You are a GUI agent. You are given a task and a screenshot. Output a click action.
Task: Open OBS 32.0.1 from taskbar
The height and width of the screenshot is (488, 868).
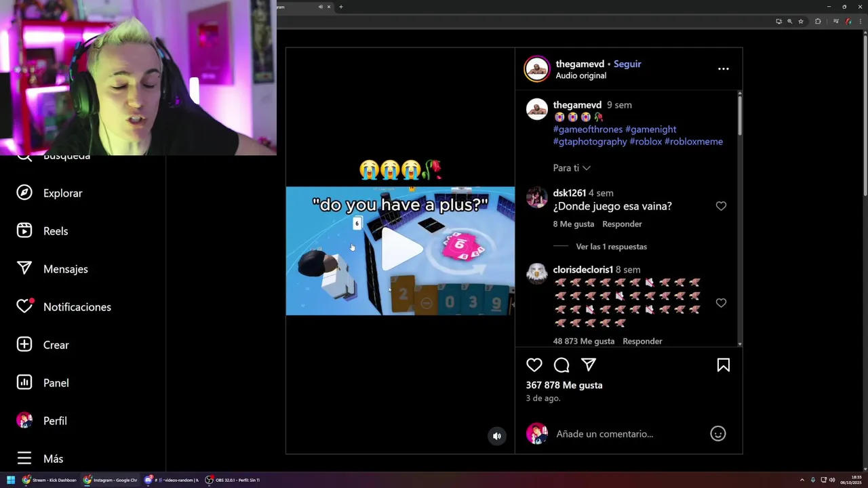(233, 480)
